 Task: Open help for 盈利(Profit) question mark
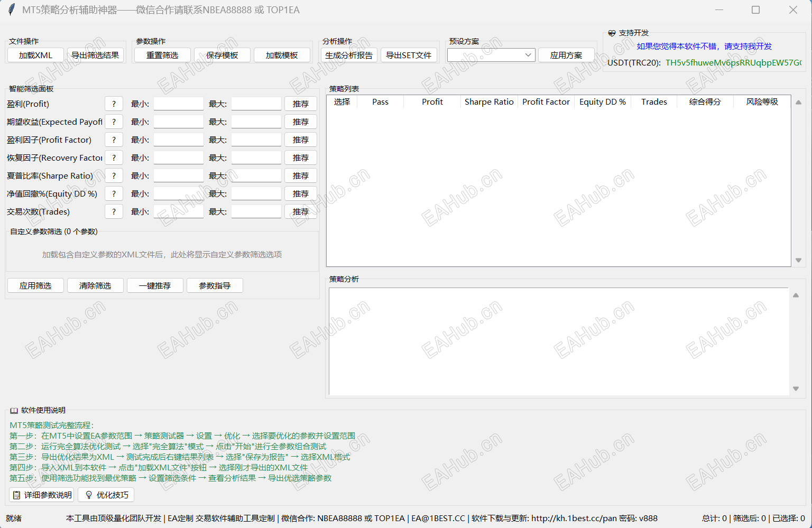click(x=114, y=104)
